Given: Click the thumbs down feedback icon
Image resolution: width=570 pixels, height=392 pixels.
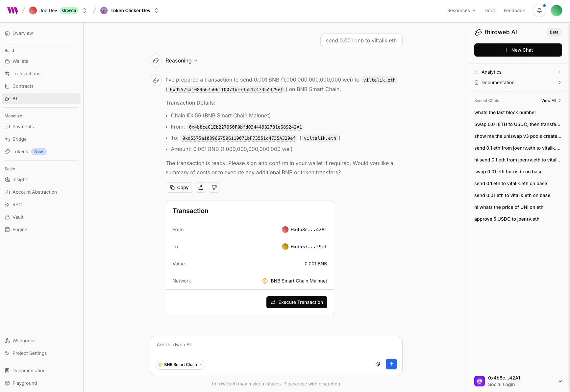Looking at the screenshot, I should pyautogui.click(x=214, y=187).
